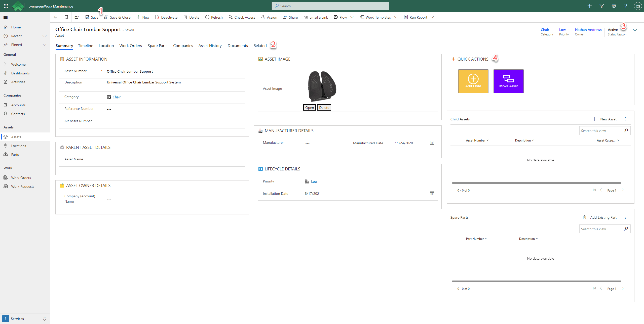The image size is (644, 324).
Task: Open the Asset History tab
Action: tap(210, 45)
